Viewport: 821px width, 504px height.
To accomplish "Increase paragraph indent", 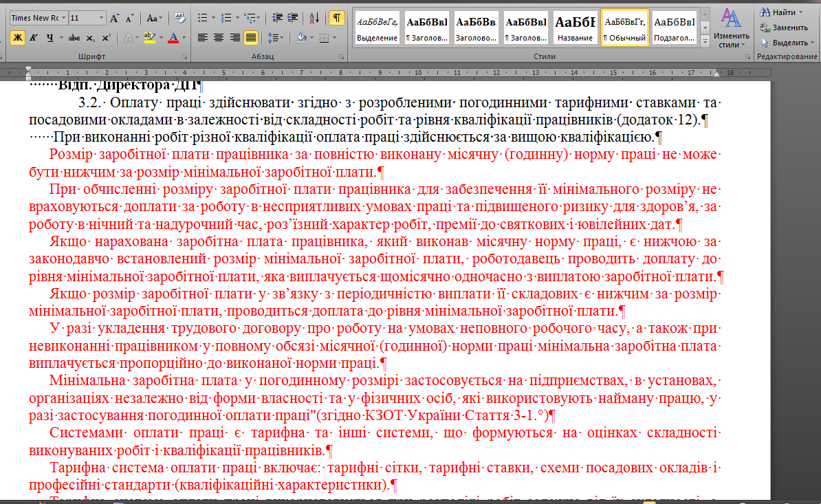I will pyautogui.click(x=293, y=19).
